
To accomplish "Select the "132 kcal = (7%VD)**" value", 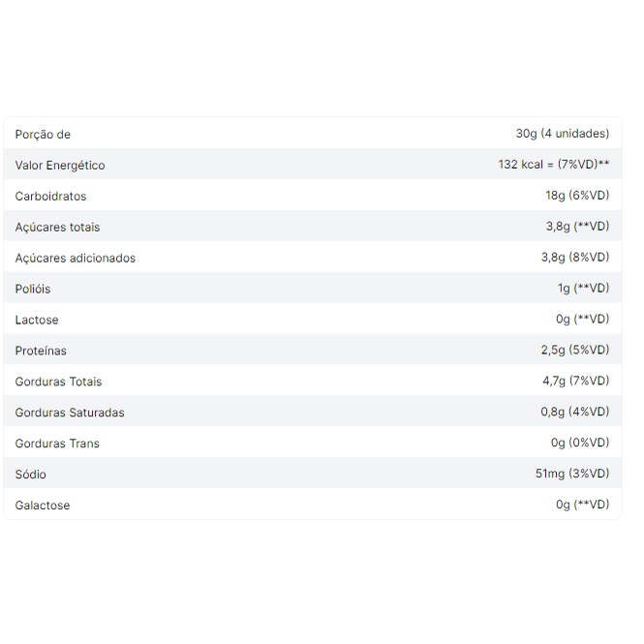I will [553, 165].
